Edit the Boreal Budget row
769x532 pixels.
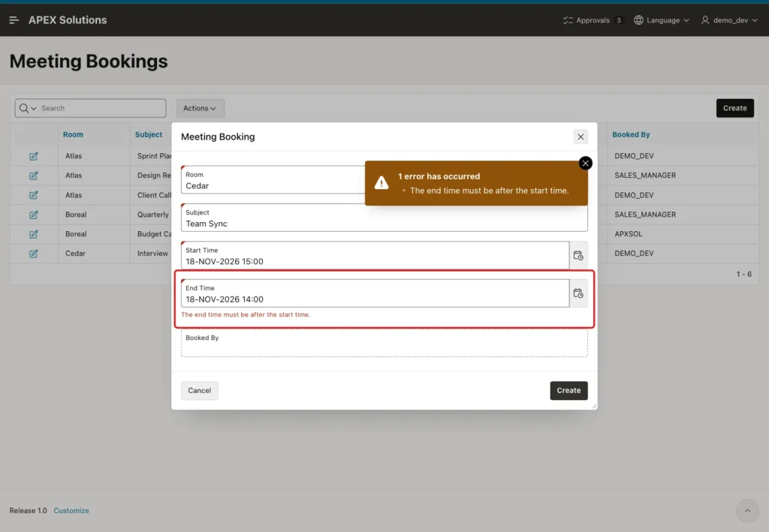click(33, 234)
